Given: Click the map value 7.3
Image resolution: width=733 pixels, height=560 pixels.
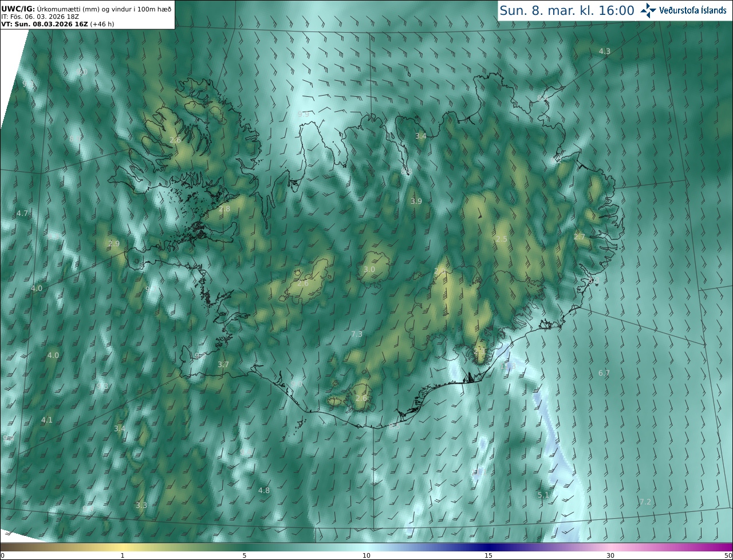Looking at the screenshot, I should [356, 334].
